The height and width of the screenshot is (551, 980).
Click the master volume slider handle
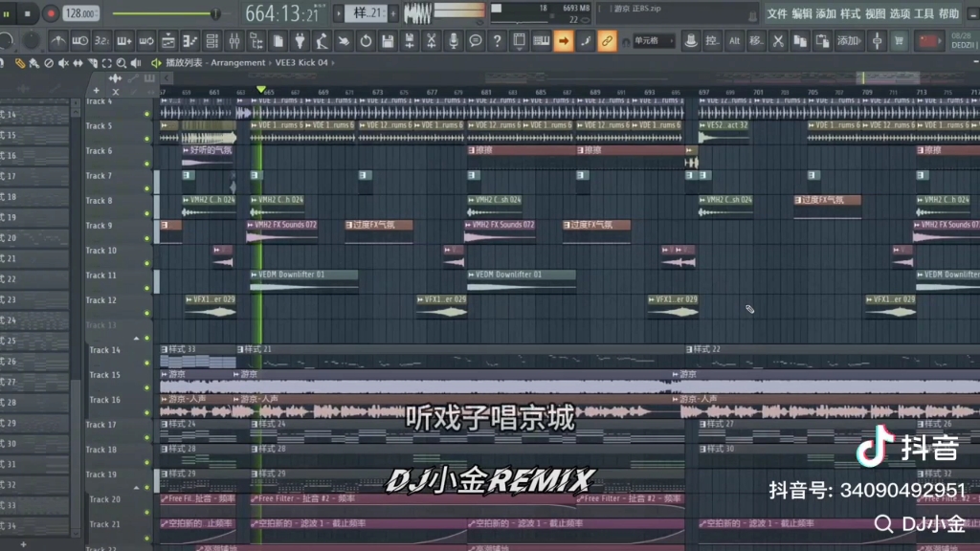click(x=215, y=13)
